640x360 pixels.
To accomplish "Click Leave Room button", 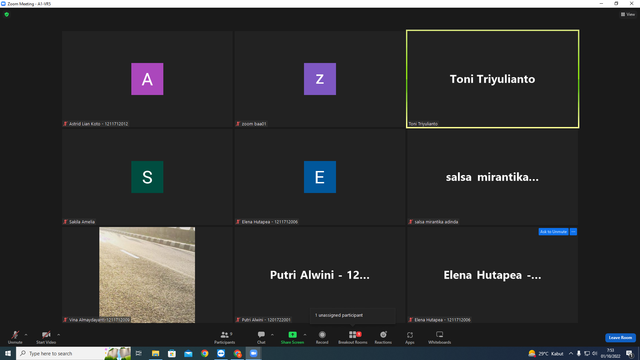I will (x=620, y=338).
